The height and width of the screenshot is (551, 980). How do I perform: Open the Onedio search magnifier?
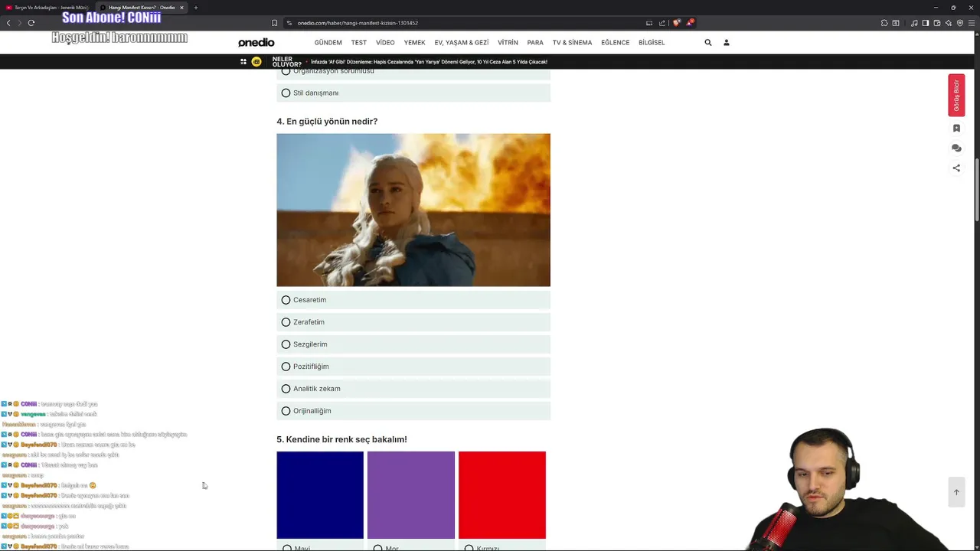coord(708,43)
